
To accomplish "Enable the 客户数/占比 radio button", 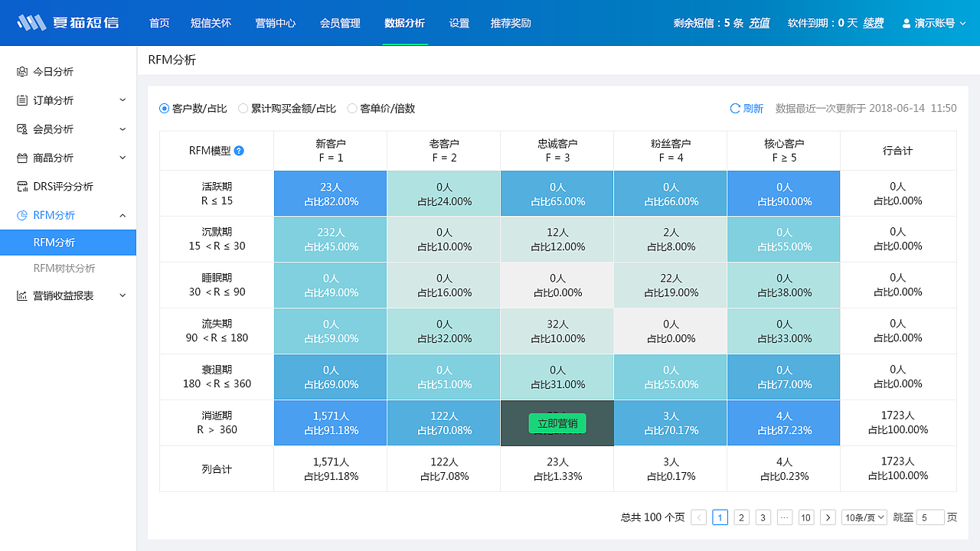I will (x=165, y=109).
